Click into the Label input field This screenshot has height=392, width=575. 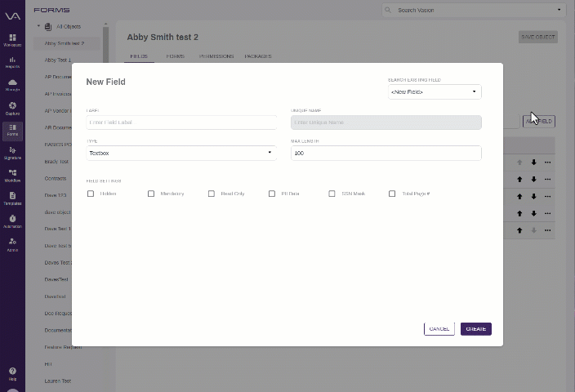pyautogui.click(x=181, y=122)
